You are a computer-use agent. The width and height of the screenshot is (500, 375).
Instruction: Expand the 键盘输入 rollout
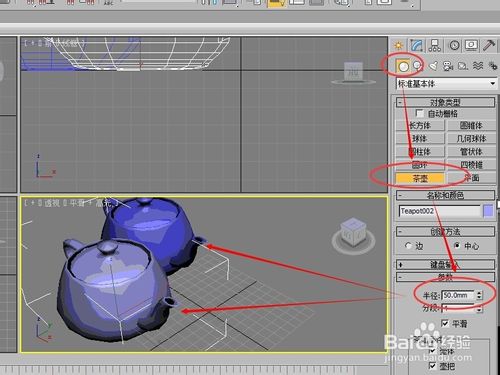(x=445, y=265)
